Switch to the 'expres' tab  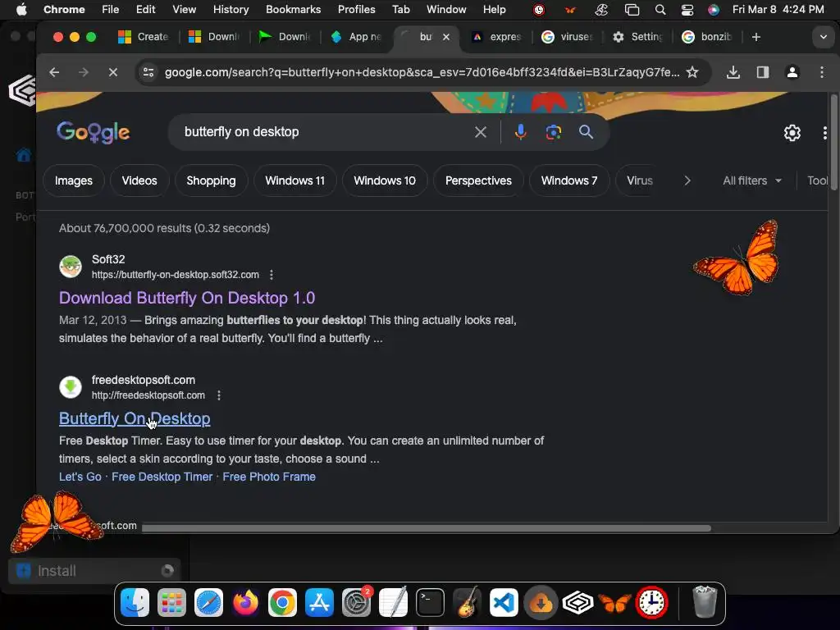pyautogui.click(x=497, y=37)
